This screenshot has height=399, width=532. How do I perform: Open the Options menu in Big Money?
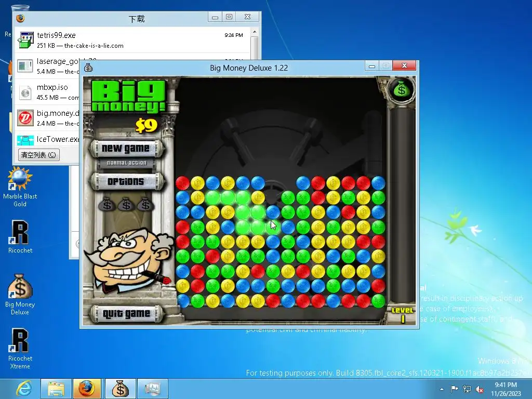pyautogui.click(x=126, y=181)
